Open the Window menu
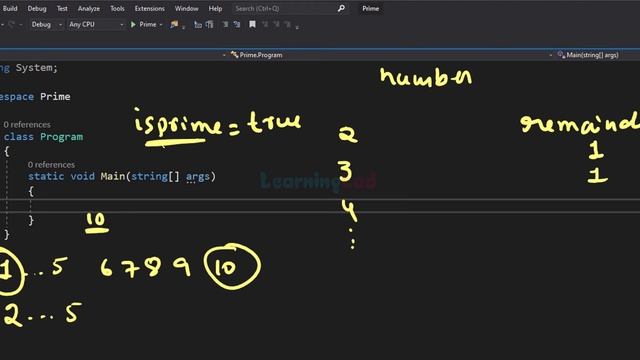 click(x=187, y=9)
